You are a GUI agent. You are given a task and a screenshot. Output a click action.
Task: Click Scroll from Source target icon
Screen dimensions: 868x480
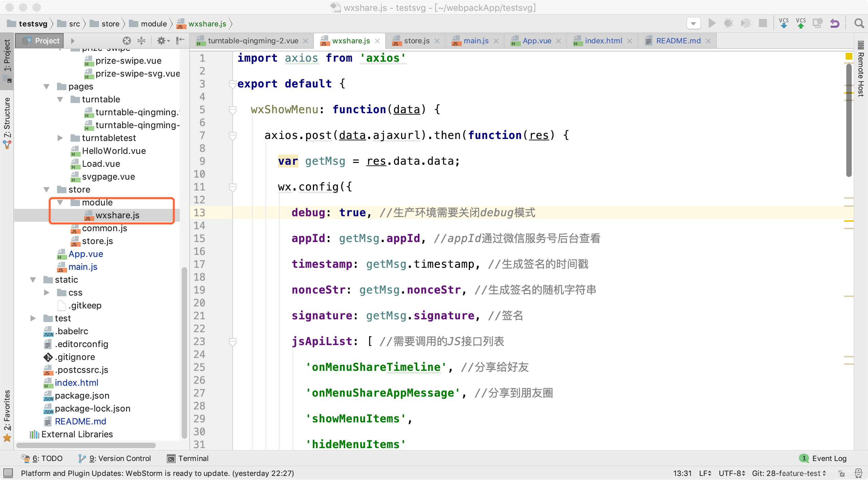(126, 41)
